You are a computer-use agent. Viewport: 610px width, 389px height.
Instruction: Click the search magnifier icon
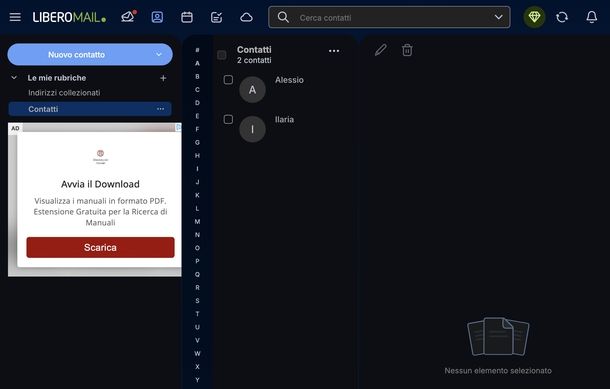pos(283,17)
